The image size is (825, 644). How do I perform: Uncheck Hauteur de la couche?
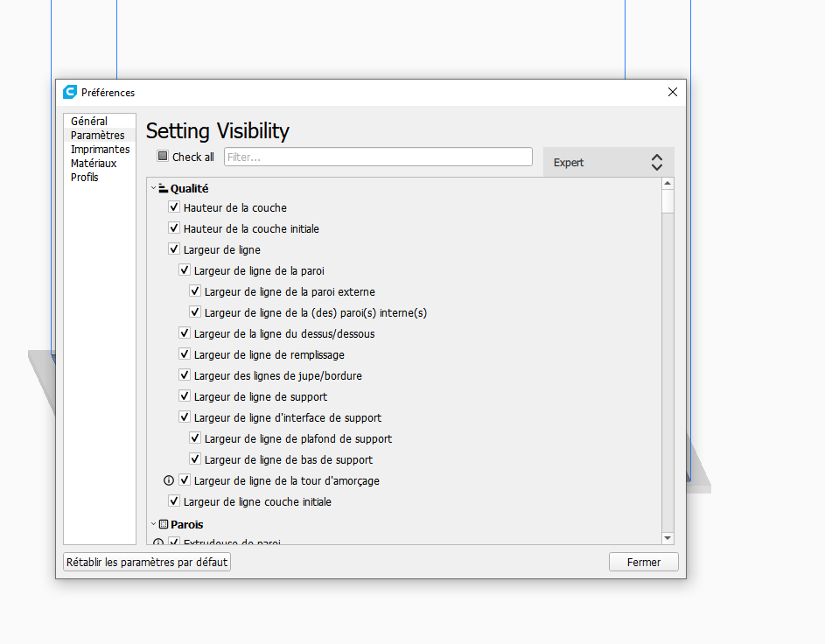pyautogui.click(x=174, y=206)
